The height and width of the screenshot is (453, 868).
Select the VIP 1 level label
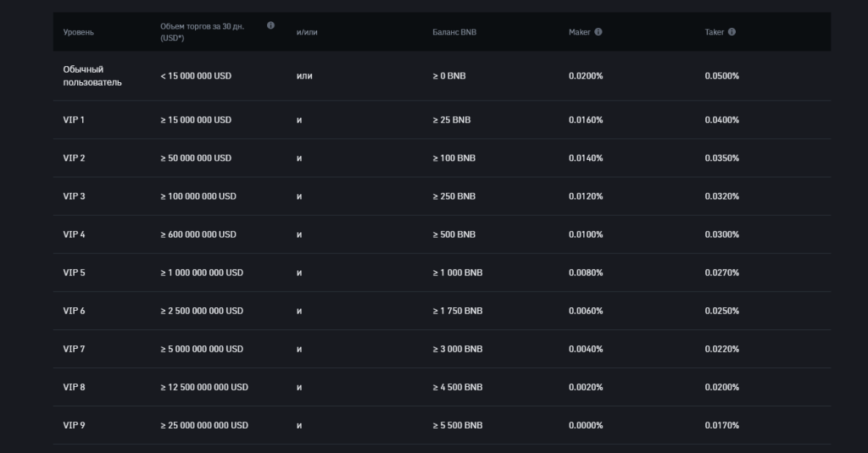click(75, 120)
